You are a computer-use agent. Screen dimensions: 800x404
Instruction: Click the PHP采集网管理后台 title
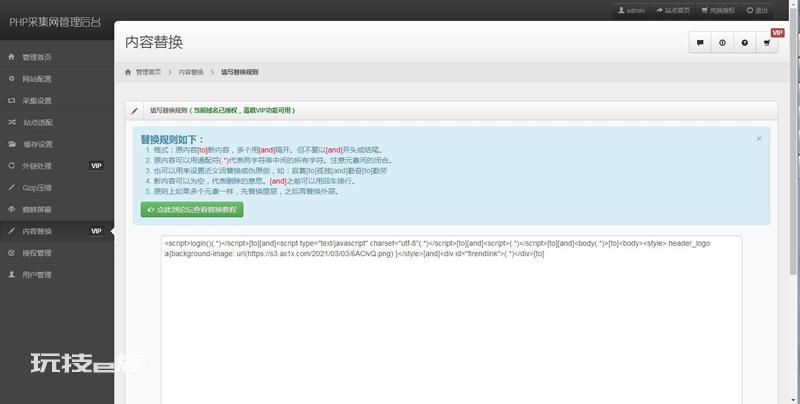pos(55,22)
